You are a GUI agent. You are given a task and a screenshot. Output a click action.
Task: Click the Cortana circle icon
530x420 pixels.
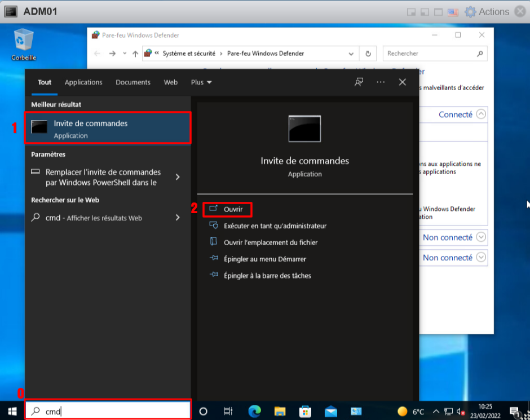(x=204, y=411)
